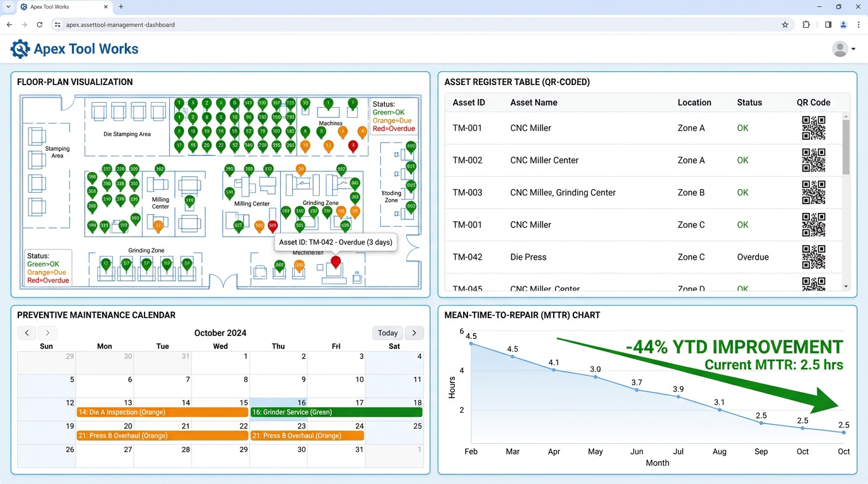The height and width of the screenshot is (484, 868).
Task: Sort table by Status header
Action: point(749,103)
